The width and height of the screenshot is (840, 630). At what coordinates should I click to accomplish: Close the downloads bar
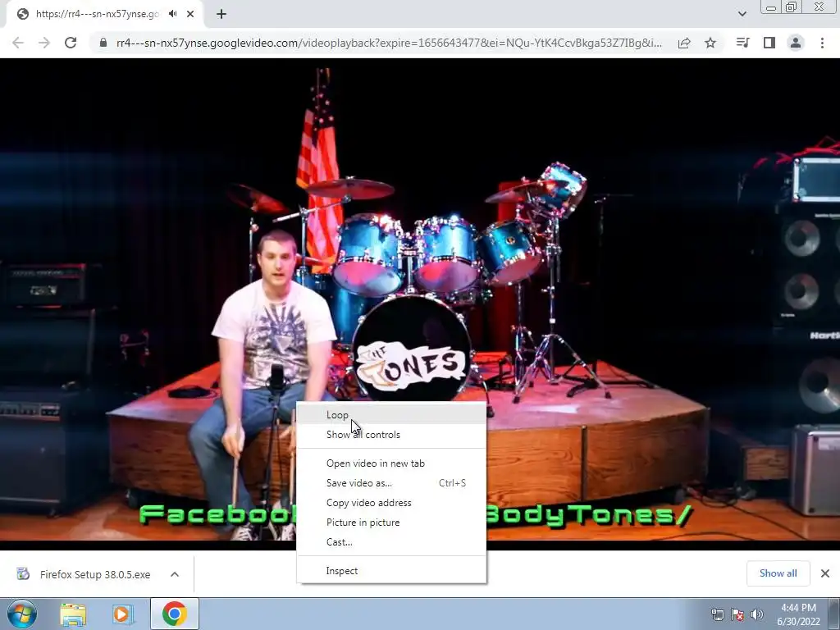pyautogui.click(x=825, y=573)
